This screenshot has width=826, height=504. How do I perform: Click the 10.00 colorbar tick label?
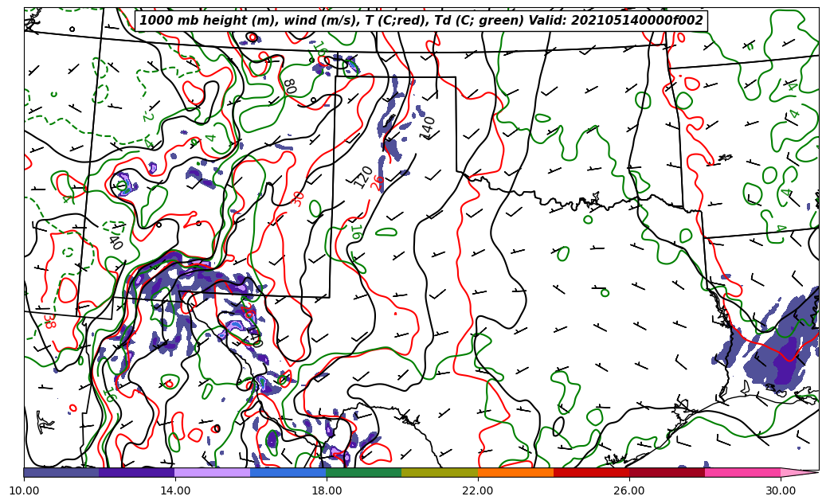pos(24,490)
